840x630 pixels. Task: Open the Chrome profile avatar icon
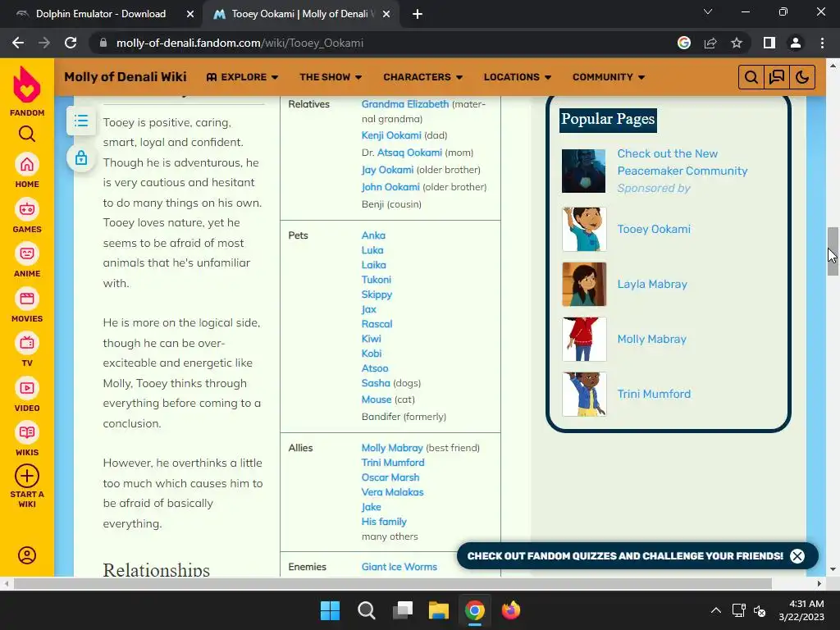point(796,43)
